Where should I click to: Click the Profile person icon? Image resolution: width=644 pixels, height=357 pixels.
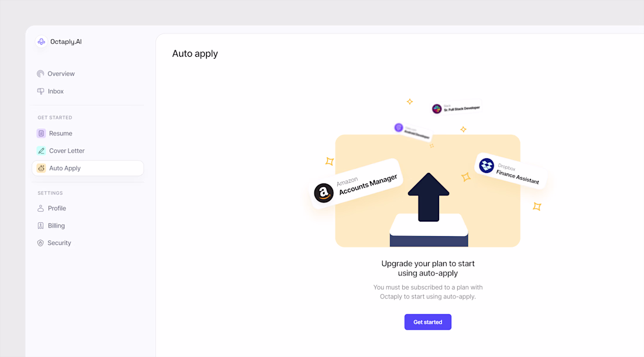(40, 209)
